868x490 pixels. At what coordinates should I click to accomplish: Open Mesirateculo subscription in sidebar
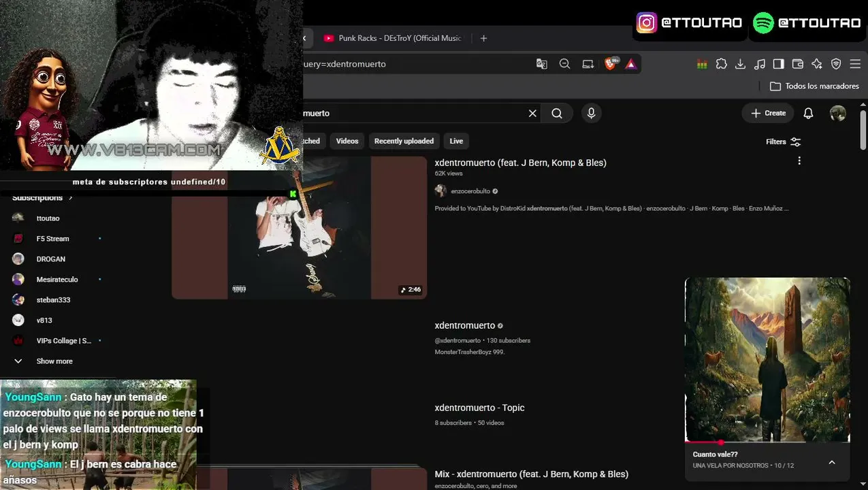pyautogui.click(x=56, y=280)
